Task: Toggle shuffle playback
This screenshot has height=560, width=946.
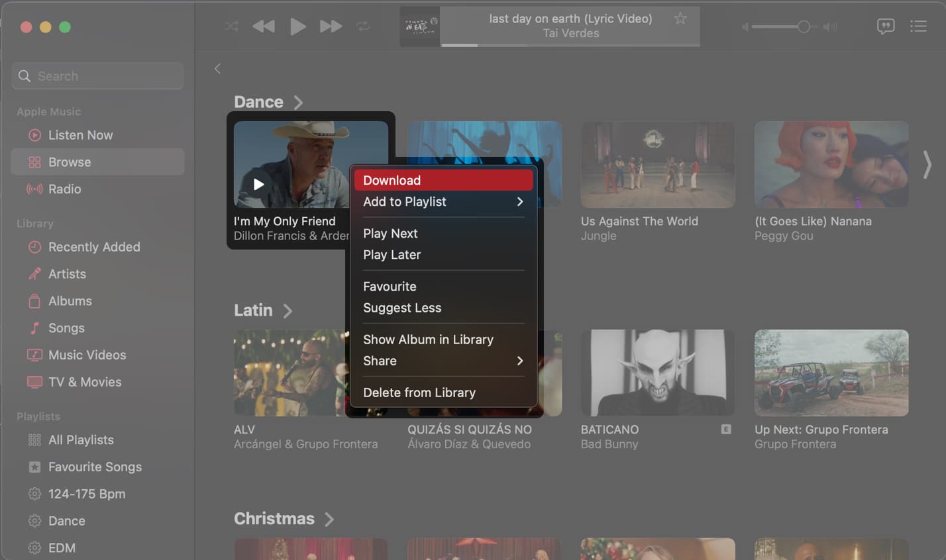Action: [x=231, y=26]
